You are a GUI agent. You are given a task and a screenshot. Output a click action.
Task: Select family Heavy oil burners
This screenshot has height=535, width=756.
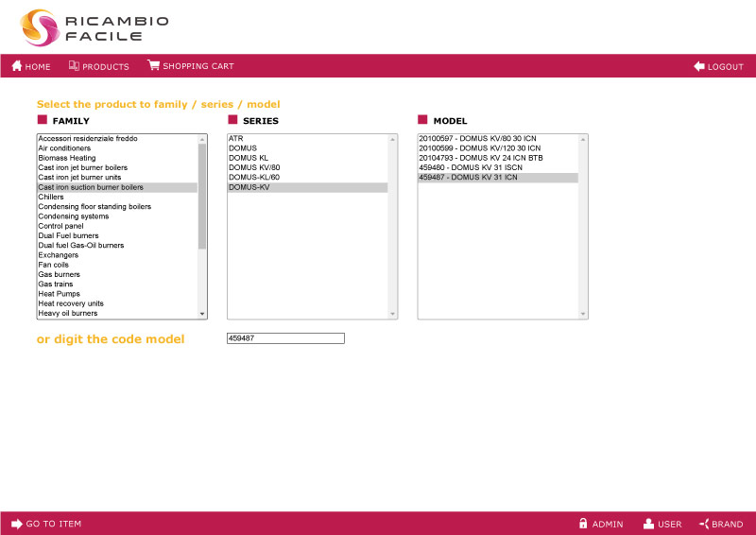tap(117, 313)
